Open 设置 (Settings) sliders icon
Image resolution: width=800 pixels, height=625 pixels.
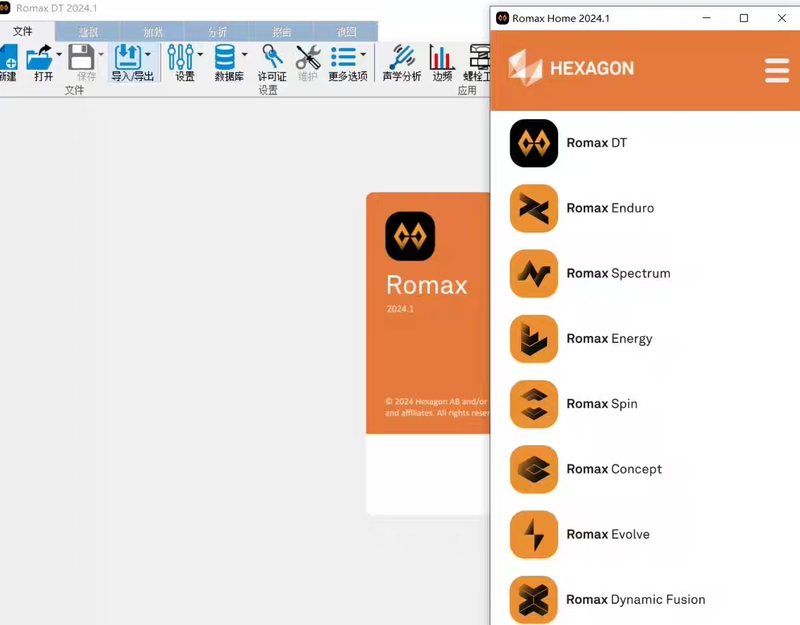[x=181, y=57]
